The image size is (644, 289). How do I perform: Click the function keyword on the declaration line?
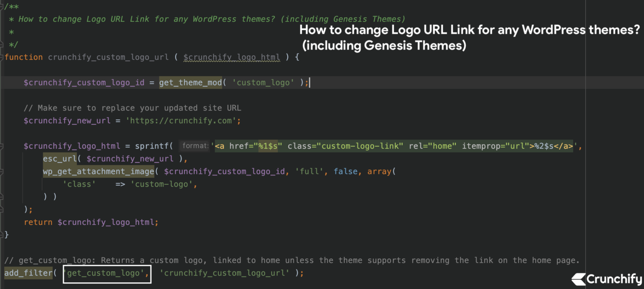pos(23,57)
